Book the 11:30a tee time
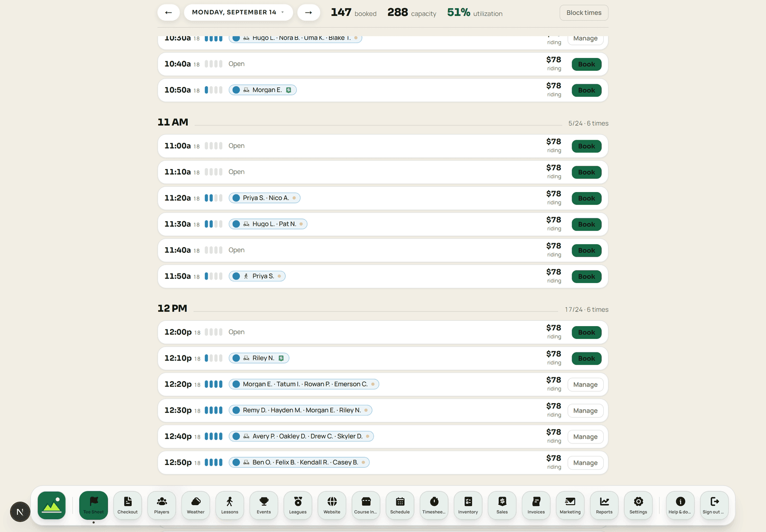Viewport: 766px width, 532px height. pyautogui.click(x=586, y=224)
